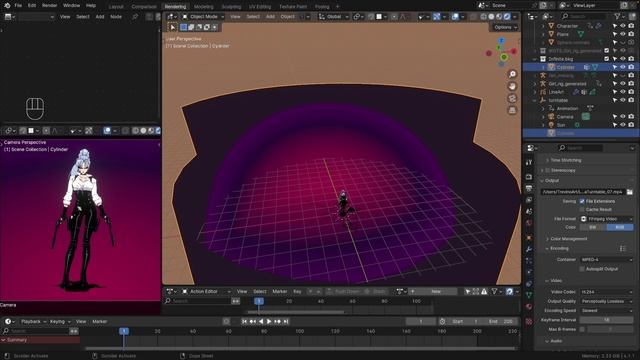The width and height of the screenshot is (640, 360).
Task: Open the File Format Ffmpeg Video dropdown
Action: (x=607, y=219)
